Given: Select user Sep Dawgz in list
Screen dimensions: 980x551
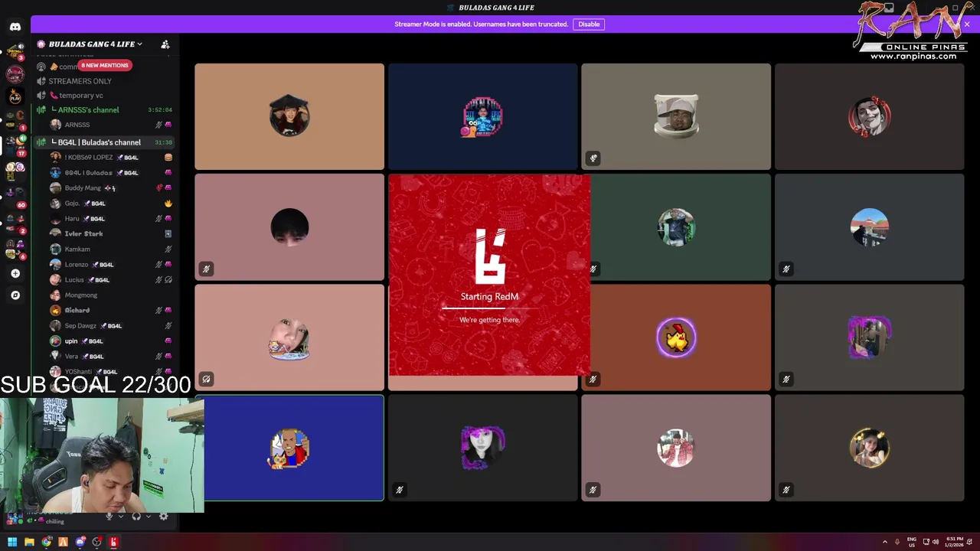Looking at the screenshot, I should [111, 326].
